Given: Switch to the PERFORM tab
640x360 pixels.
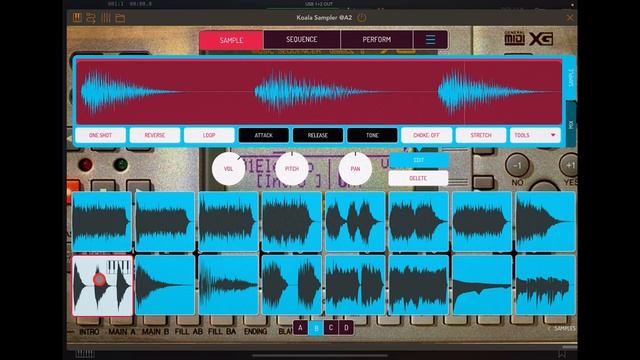Looking at the screenshot, I should 376,40.
